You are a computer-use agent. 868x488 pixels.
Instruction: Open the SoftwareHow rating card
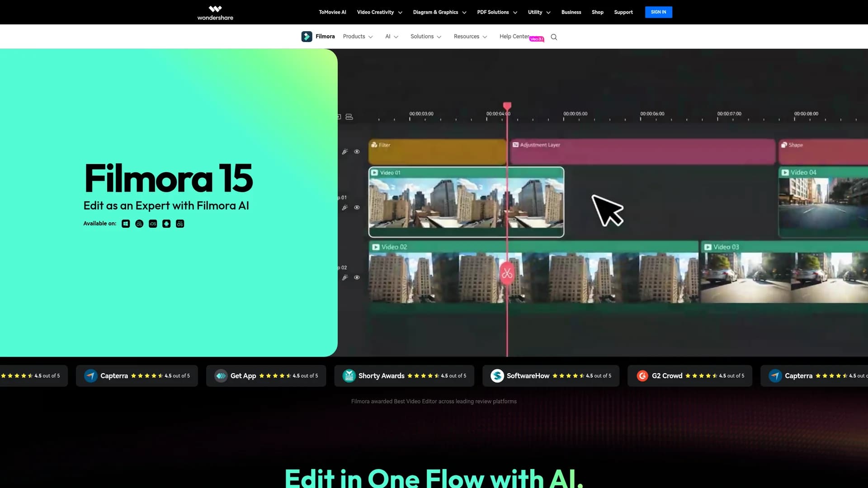(551, 376)
